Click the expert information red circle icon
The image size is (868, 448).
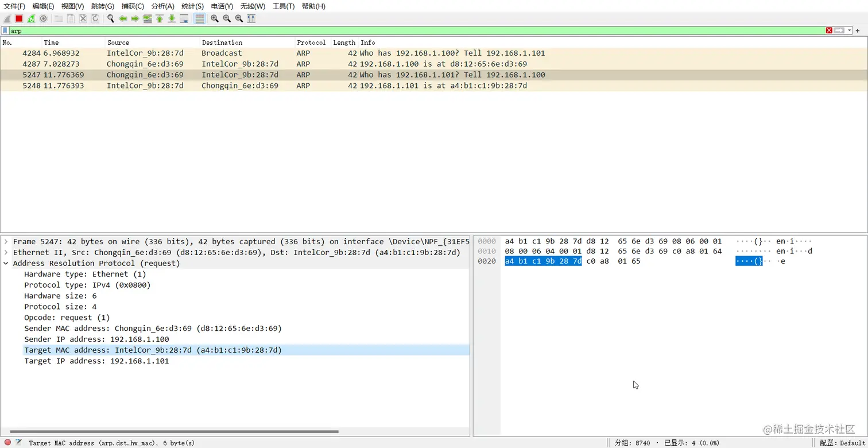pos(7,442)
